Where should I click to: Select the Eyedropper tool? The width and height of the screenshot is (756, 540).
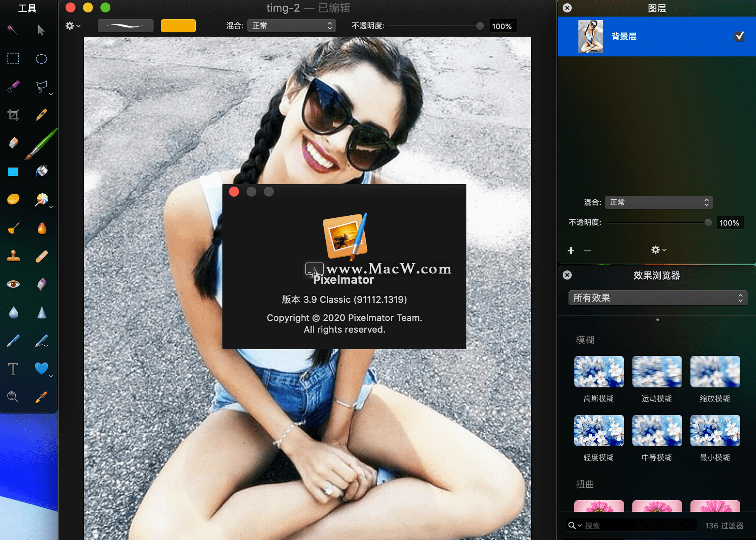41,397
